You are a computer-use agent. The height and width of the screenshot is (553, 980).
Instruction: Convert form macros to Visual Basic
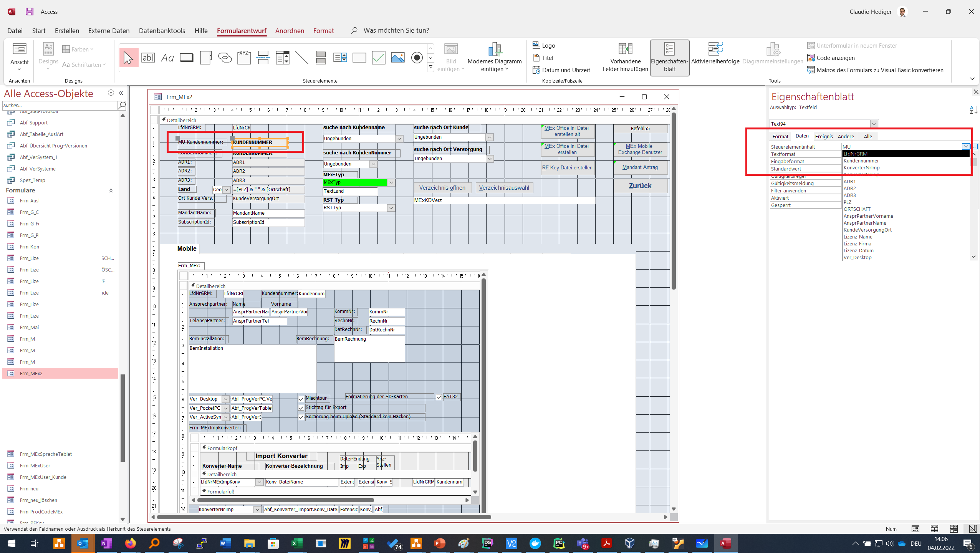click(x=875, y=70)
